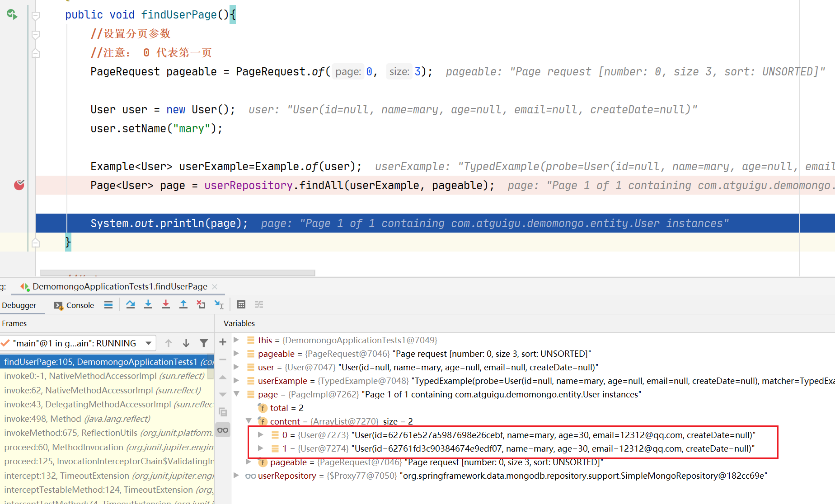Toggle the breakpoint on the findAll line

[19, 185]
